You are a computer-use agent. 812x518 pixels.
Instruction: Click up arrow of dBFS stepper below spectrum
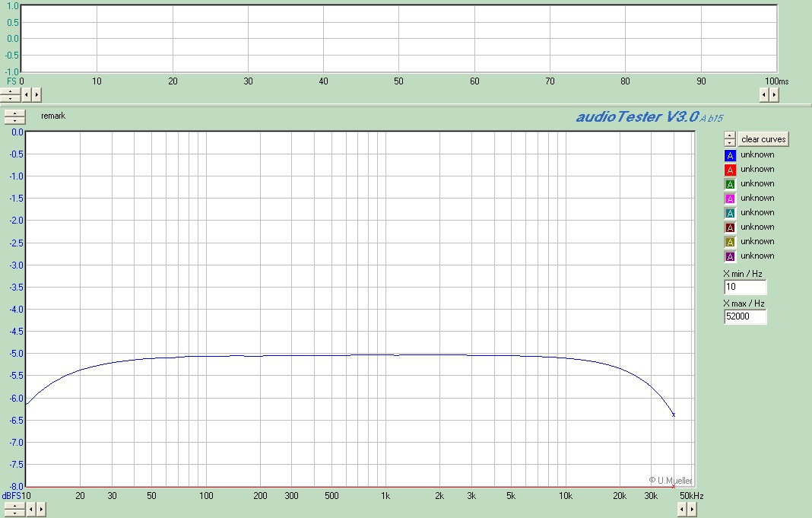click(x=14, y=506)
